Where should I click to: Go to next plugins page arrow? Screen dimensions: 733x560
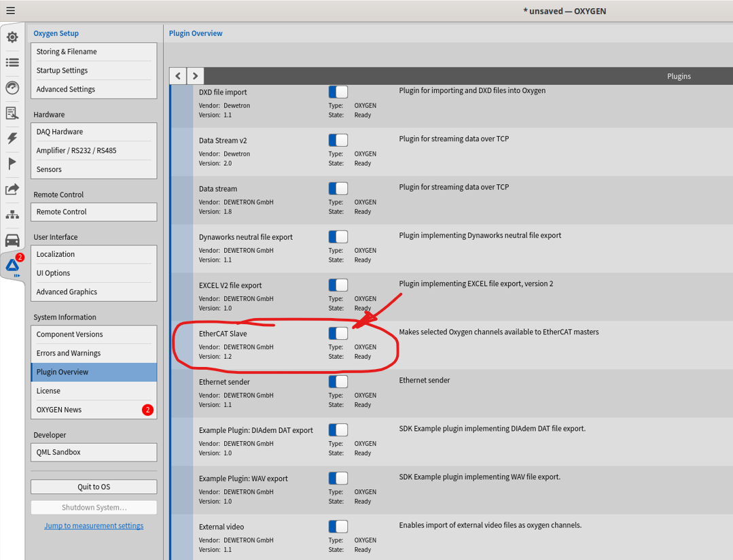coord(196,76)
